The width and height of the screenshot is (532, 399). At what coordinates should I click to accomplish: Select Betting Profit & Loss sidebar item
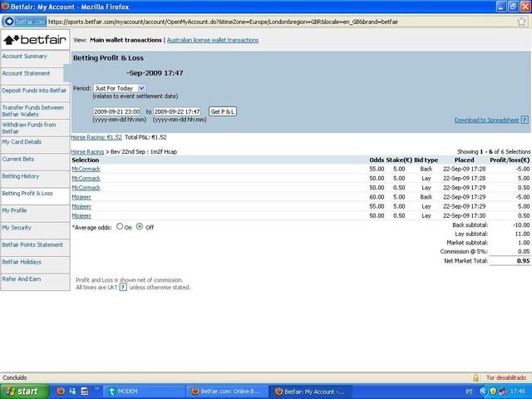pos(27,194)
